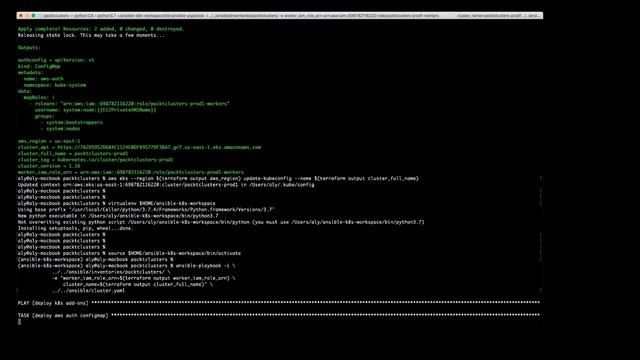Select the '-e "worker_iam_role_arn=' argument line
This screenshot has height=360, width=640.
click(144, 278)
